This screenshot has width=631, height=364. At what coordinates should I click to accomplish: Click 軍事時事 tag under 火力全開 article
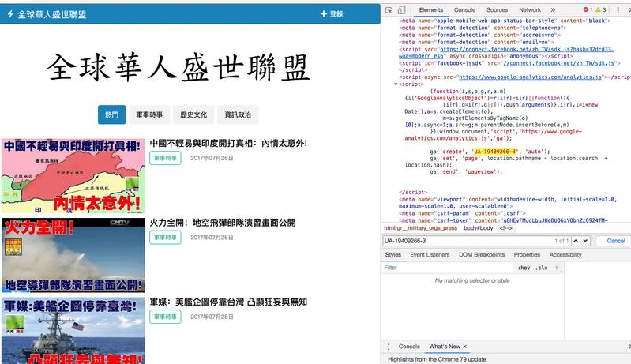click(x=165, y=238)
